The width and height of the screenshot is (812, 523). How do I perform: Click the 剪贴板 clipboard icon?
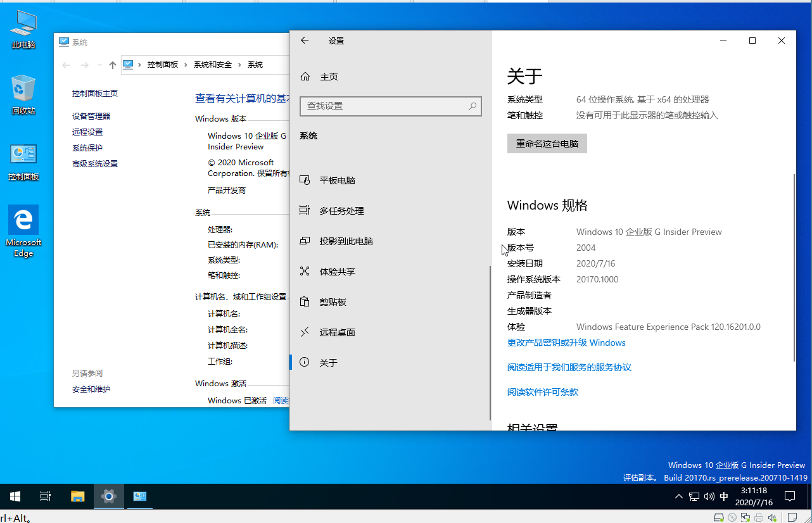pos(305,302)
